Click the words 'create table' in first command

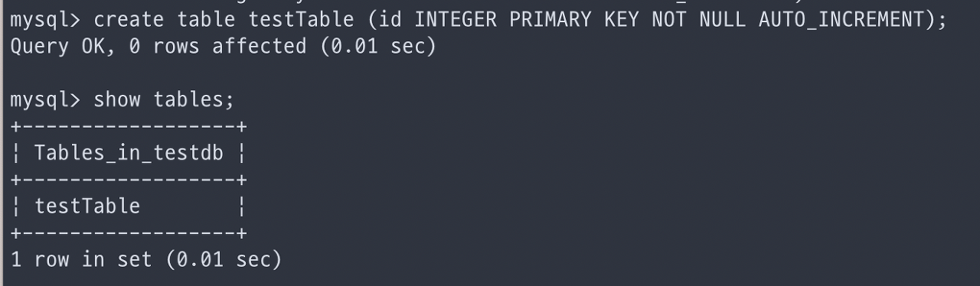(165, 19)
